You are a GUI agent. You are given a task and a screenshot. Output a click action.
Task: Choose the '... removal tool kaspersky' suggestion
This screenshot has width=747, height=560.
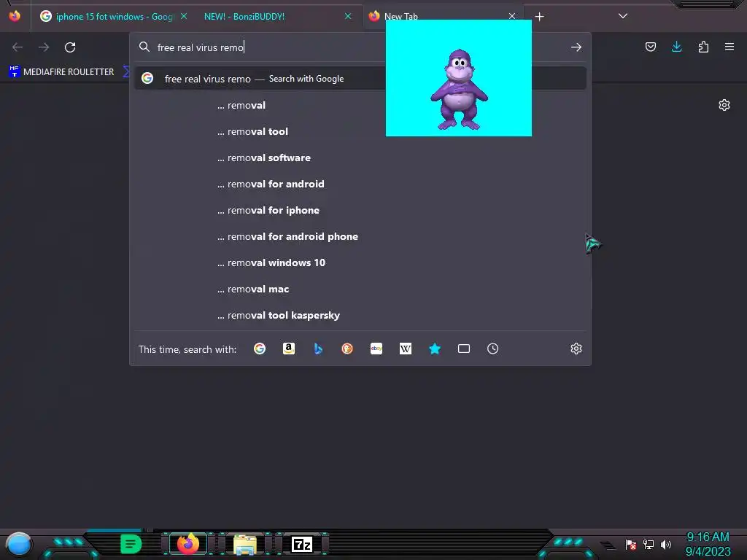pyautogui.click(x=360, y=315)
